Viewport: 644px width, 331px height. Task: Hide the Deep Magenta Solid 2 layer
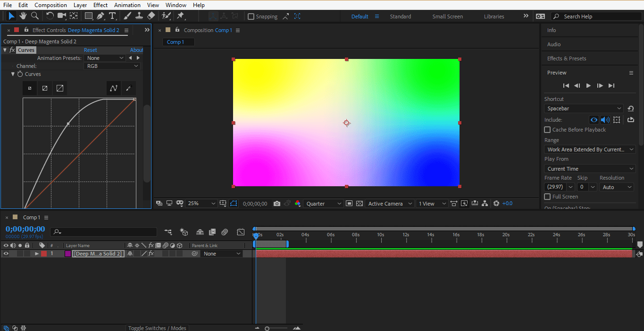[x=6, y=254]
